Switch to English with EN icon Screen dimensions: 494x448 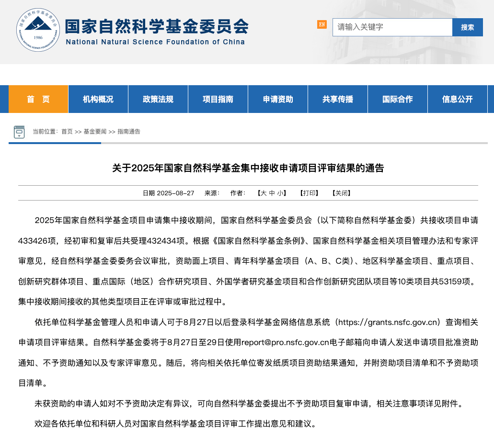[322, 24]
